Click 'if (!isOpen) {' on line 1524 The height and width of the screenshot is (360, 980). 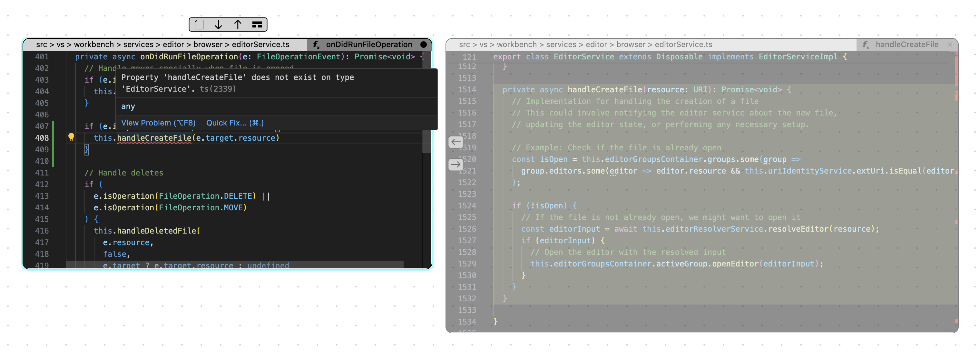pos(544,206)
